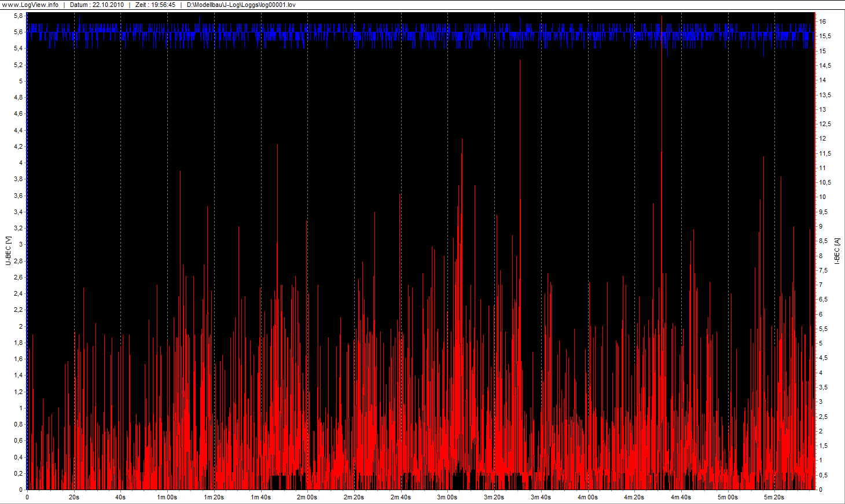Pick the 2m 40s time marker
845x504 pixels.
[x=401, y=497]
